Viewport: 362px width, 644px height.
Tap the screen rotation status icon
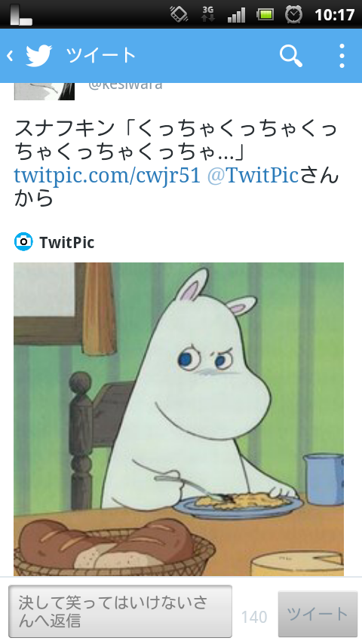tap(179, 14)
